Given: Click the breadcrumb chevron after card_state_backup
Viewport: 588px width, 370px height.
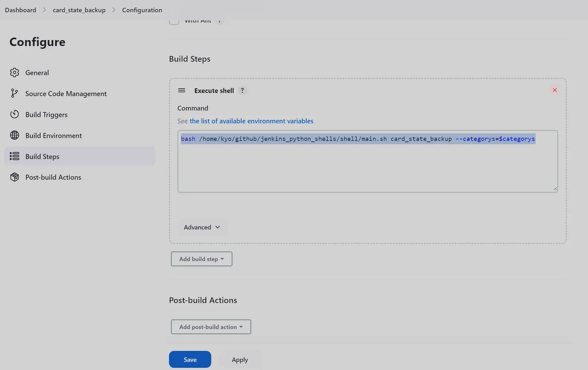Looking at the screenshot, I should click(x=114, y=10).
